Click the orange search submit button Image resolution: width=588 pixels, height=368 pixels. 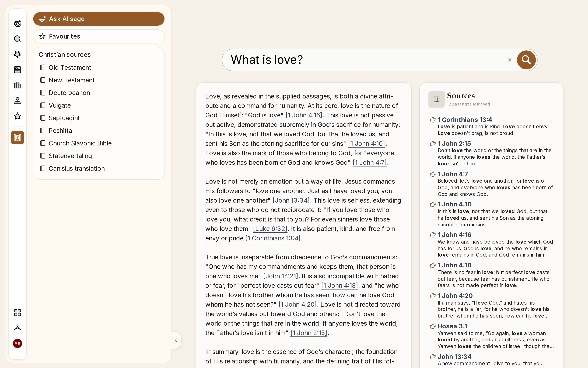526,60
